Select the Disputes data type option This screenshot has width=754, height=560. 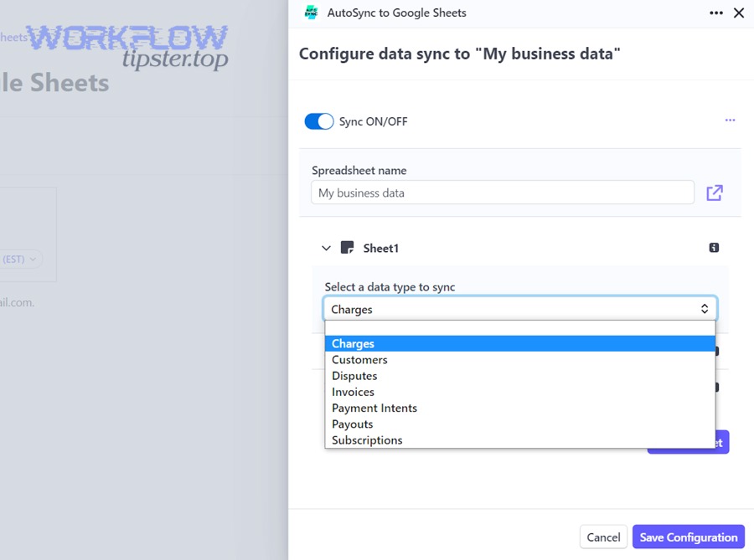coord(354,376)
